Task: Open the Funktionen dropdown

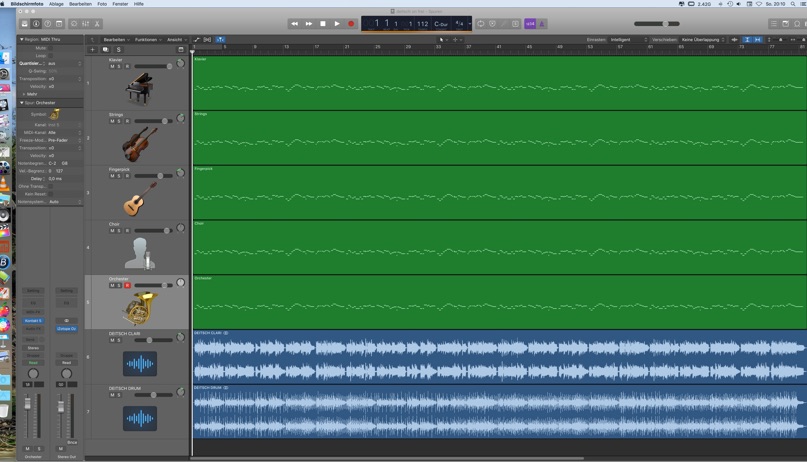Action: (x=148, y=40)
